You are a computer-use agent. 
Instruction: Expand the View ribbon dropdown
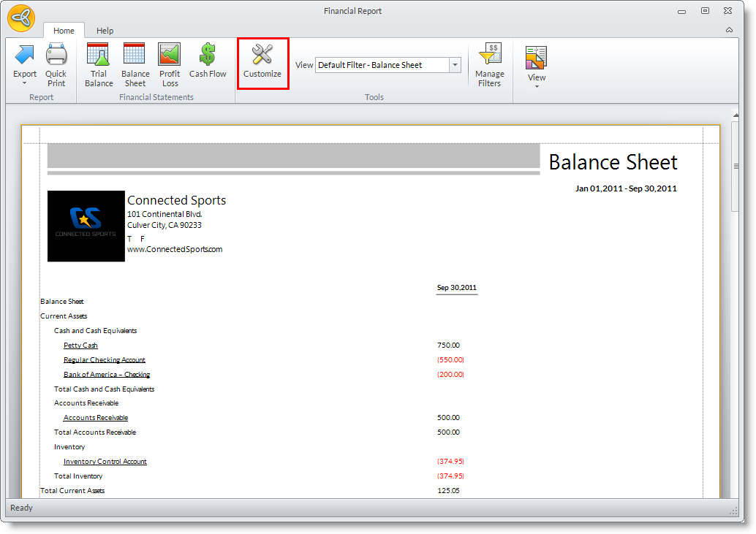(537, 66)
